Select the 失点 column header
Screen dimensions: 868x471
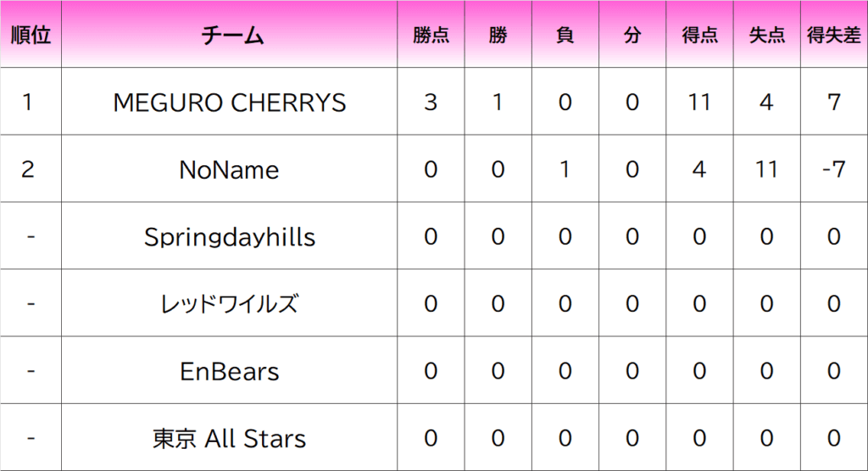(x=766, y=36)
